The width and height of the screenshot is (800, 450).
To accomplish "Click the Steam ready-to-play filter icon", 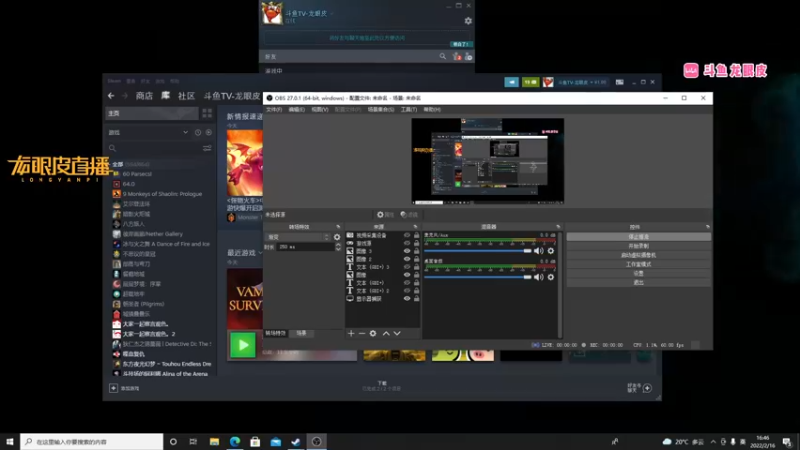I will [209, 133].
